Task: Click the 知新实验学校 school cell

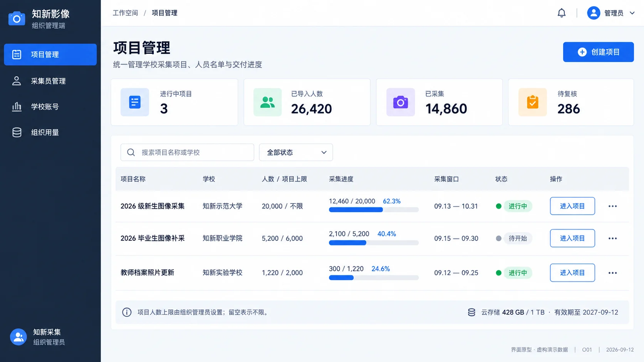Action: tap(223, 273)
